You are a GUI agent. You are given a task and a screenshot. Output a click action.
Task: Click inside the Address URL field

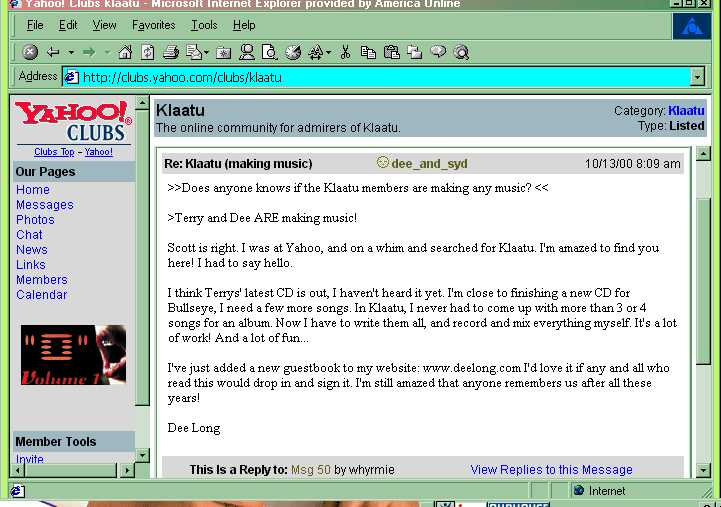(x=380, y=77)
